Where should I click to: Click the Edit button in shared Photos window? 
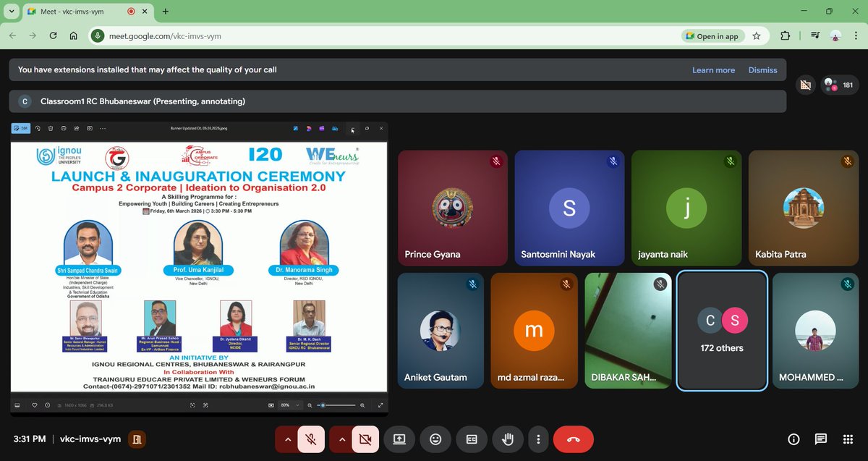coord(21,128)
